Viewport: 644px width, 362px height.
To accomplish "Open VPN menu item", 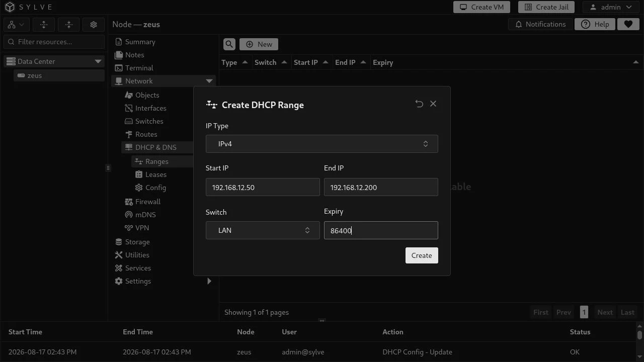I will 142,228.
